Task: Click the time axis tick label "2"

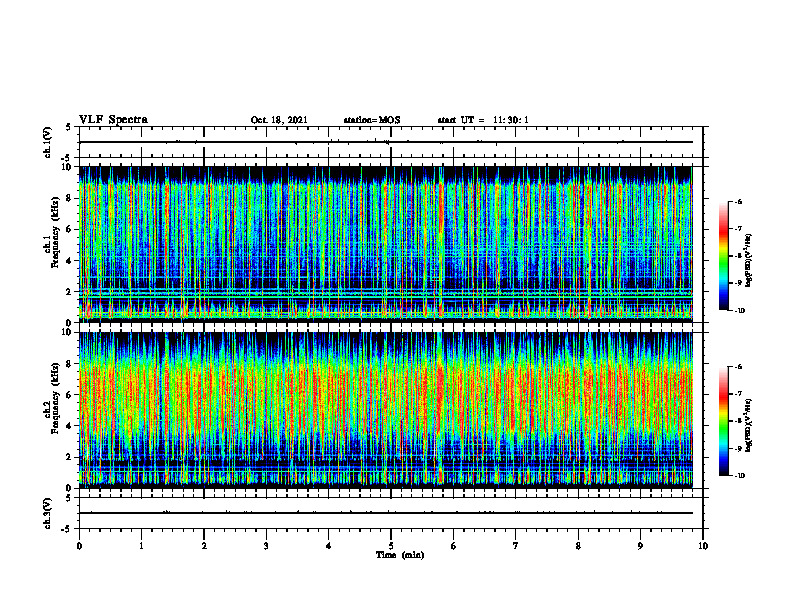Action: coord(204,546)
